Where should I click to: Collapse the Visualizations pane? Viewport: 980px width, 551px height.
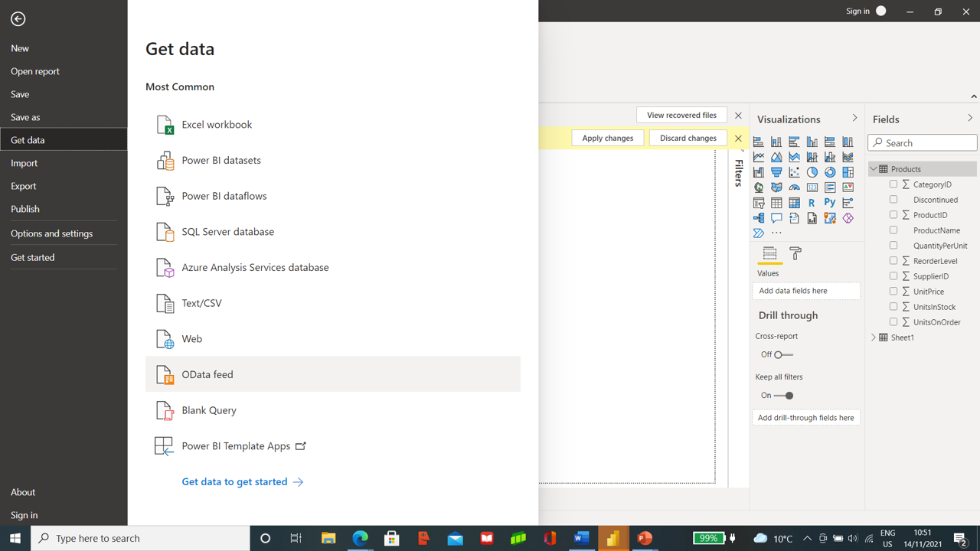(x=854, y=119)
